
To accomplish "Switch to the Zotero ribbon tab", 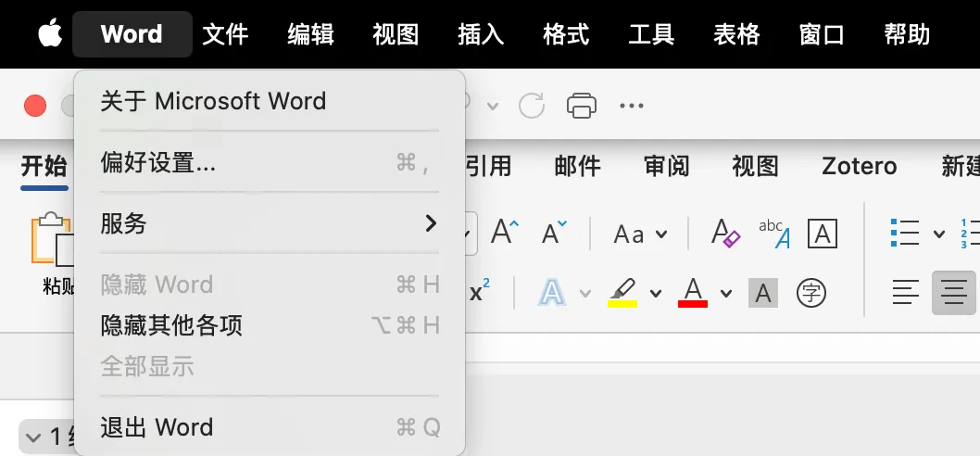I will (860, 167).
